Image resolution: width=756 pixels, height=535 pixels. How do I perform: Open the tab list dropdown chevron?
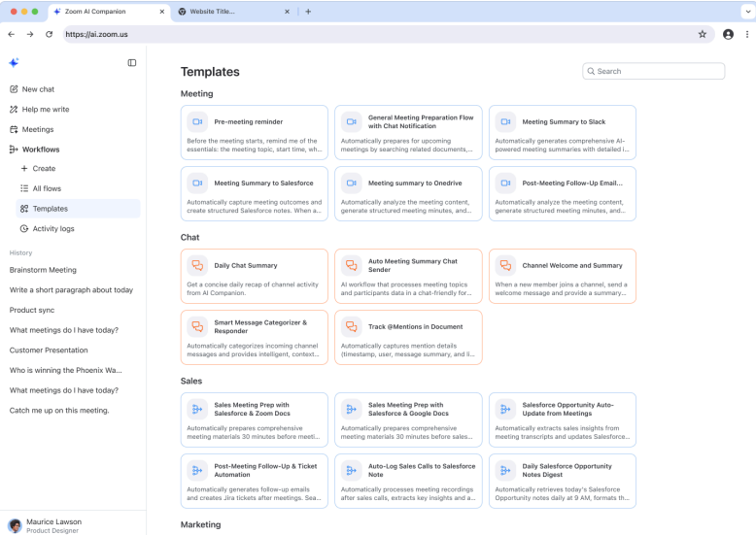point(745,12)
